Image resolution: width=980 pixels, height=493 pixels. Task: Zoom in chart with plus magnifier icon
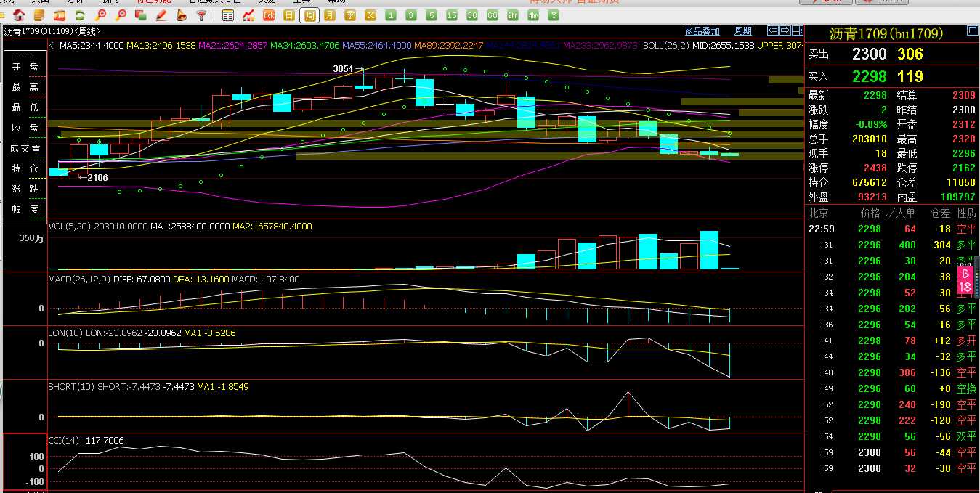click(x=100, y=15)
